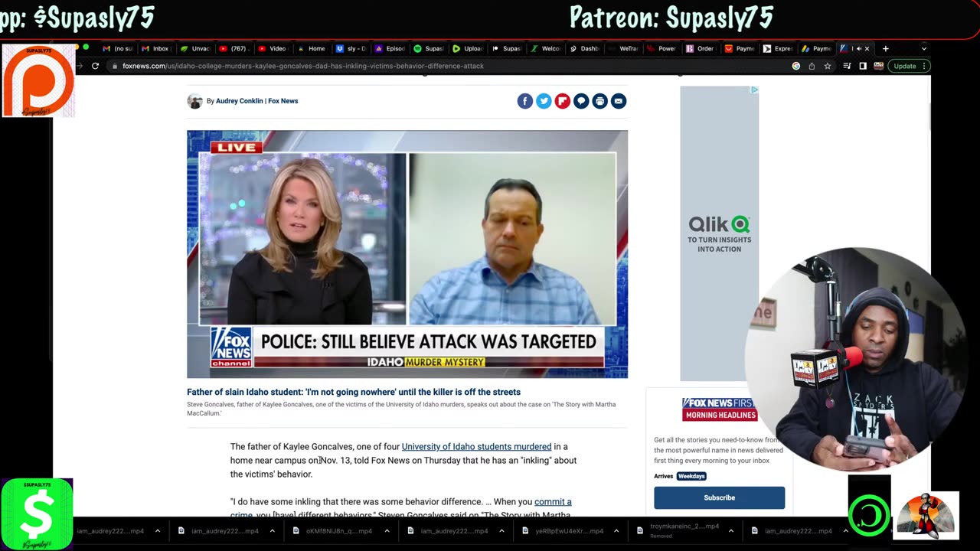Expand options for oKMf8NlJ8n_q mp4 download
This screenshot has width=980, height=551.
[387, 530]
